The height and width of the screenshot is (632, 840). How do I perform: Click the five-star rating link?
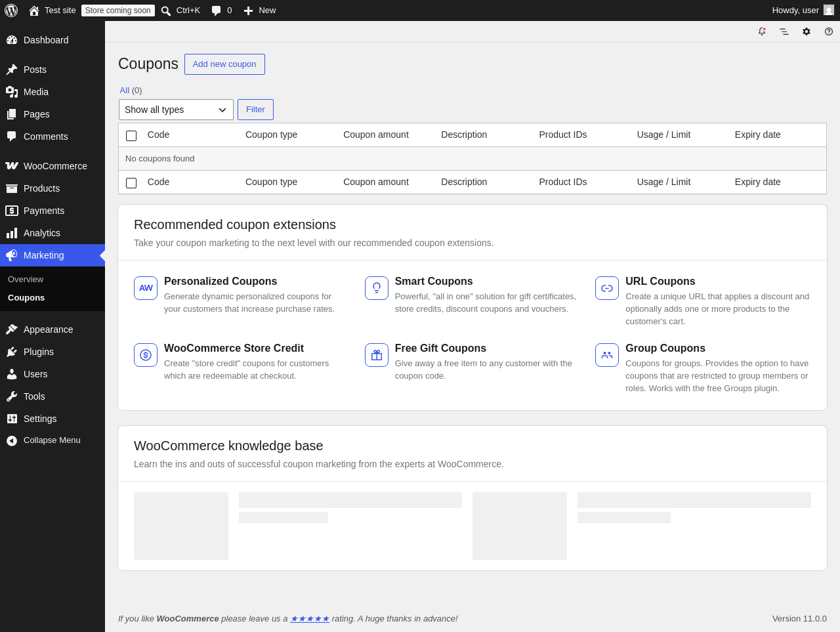310,618
